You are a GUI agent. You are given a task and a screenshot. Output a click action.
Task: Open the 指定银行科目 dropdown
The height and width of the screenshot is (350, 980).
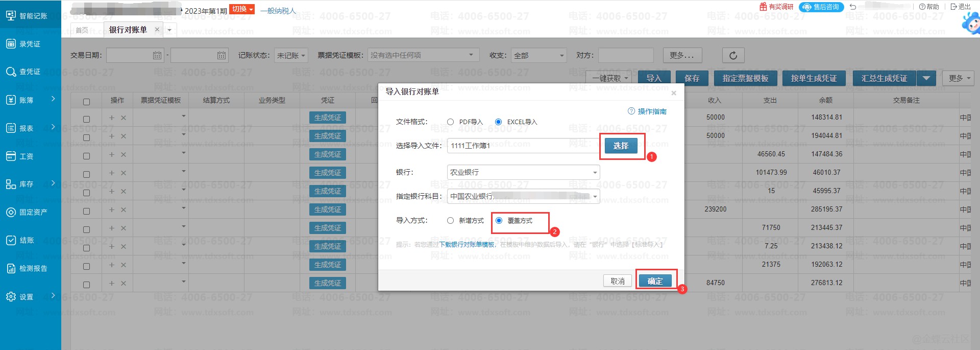click(523, 196)
